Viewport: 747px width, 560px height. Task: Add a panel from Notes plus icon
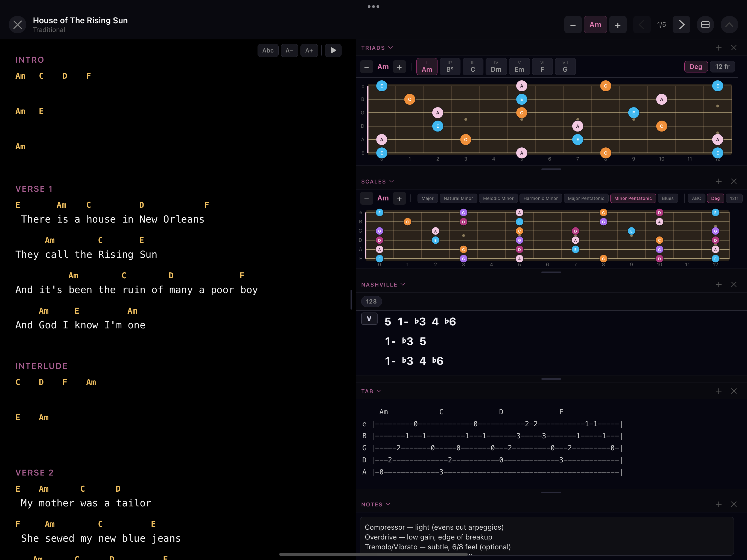[x=719, y=504]
